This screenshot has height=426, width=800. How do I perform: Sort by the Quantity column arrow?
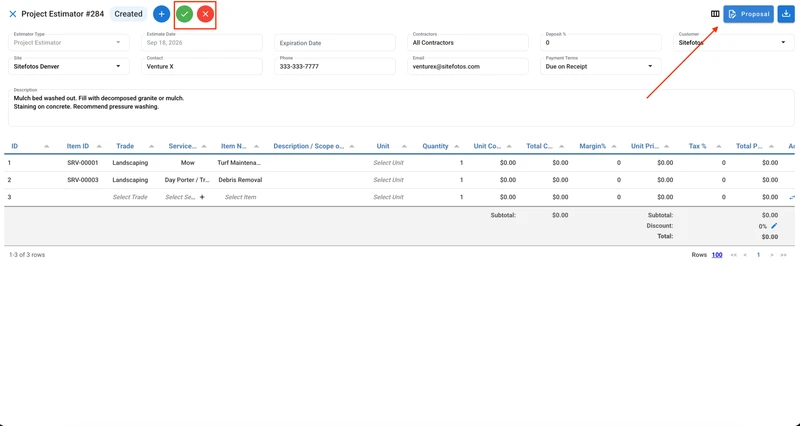[x=457, y=146]
